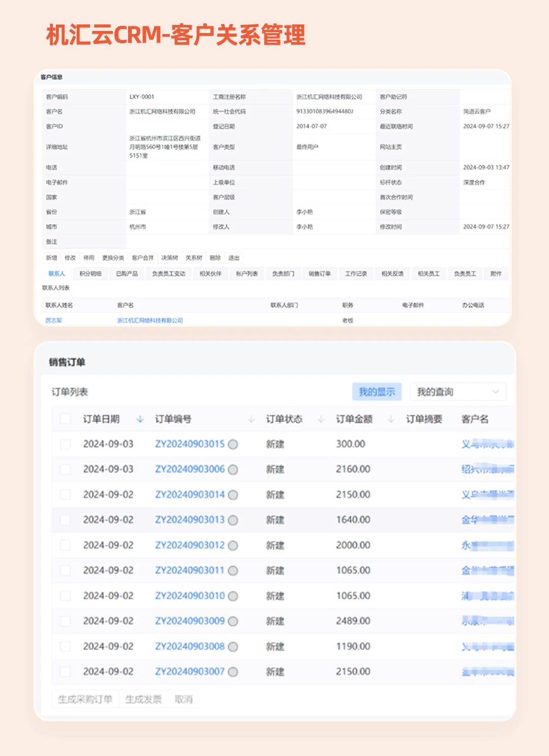Click sort arrow next to 订单编号 column
This screenshot has width=549, height=756.
click(x=251, y=419)
